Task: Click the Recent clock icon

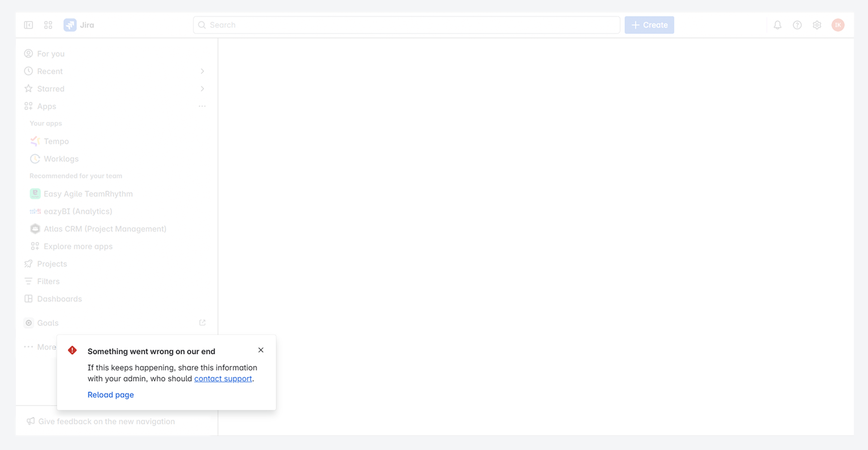Action: tap(28, 71)
